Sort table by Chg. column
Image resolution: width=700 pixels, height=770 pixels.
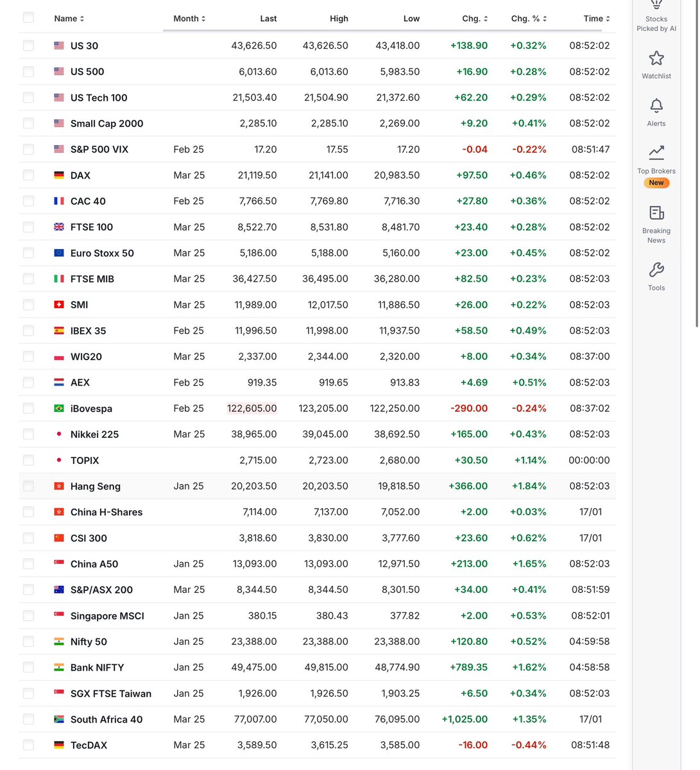click(475, 19)
